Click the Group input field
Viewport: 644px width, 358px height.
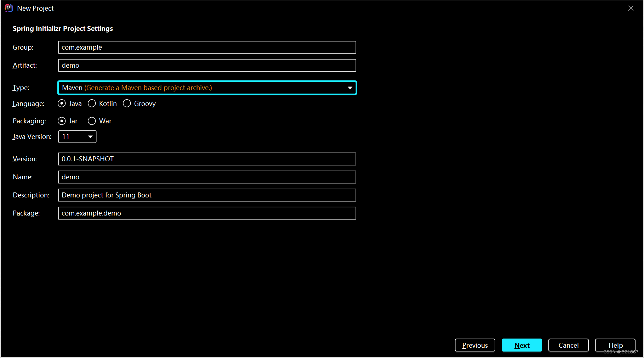[207, 47]
